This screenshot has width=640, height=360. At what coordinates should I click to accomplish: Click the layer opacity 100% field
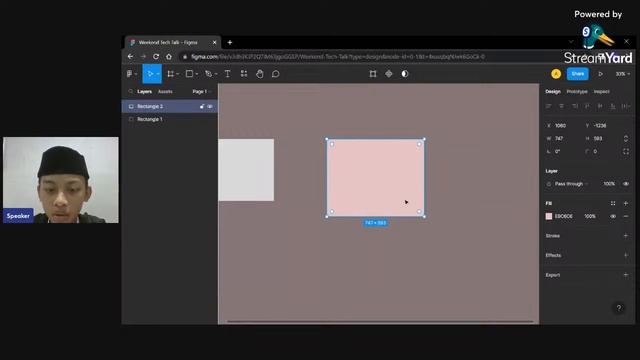[x=609, y=184]
